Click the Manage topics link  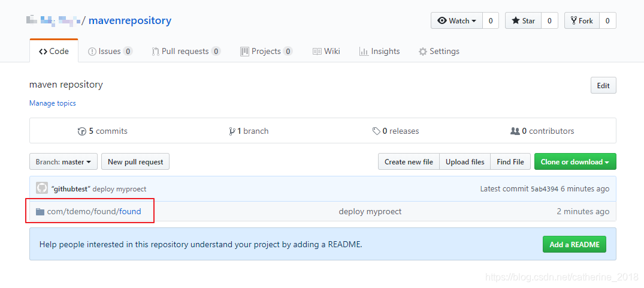[53, 103]
